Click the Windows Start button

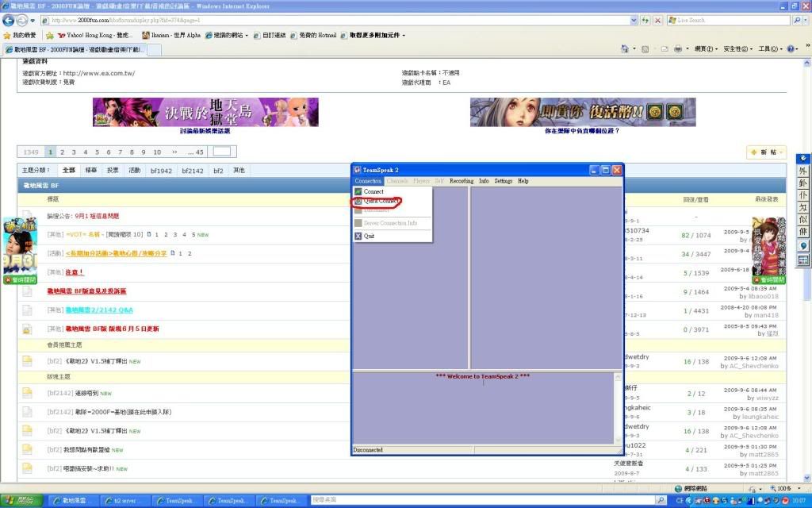24,501
